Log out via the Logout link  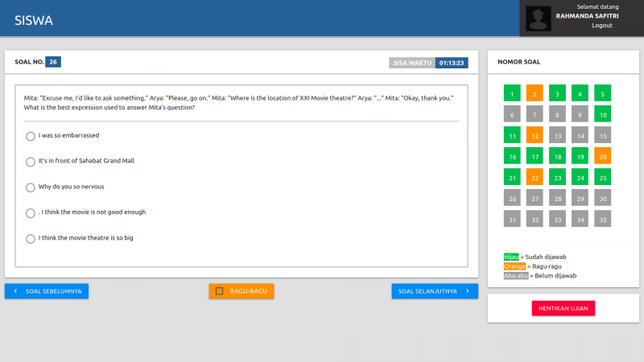pyautogui.click(x=602, y=26)
